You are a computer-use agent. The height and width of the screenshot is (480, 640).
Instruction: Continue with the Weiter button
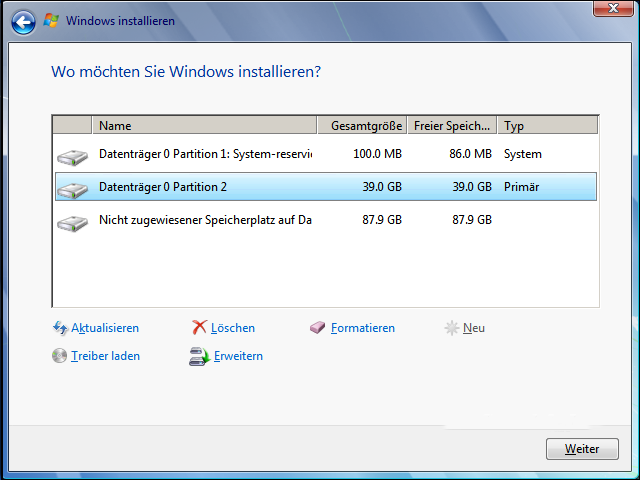(x=582, y=449)
